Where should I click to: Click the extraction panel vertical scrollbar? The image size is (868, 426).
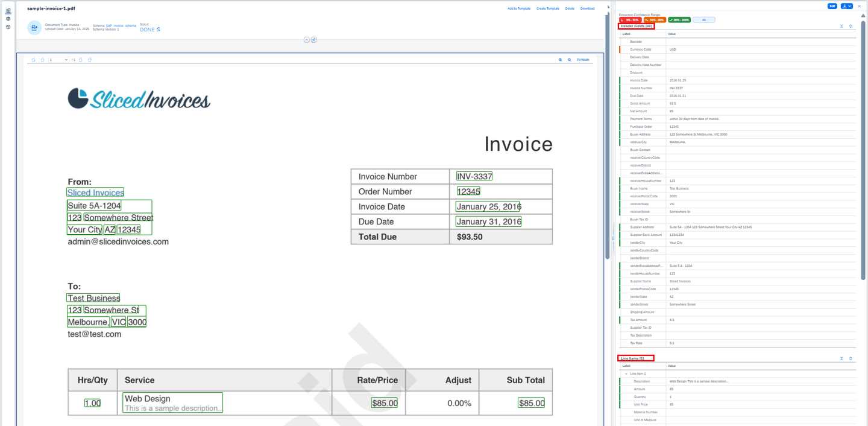[x=863, y=151]
